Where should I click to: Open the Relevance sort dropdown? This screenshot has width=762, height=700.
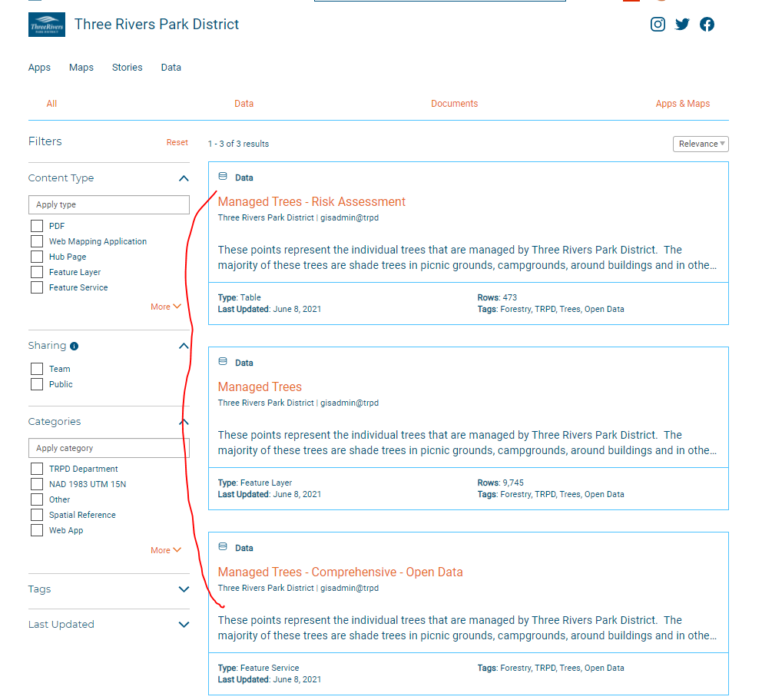(x=701, y=144)
